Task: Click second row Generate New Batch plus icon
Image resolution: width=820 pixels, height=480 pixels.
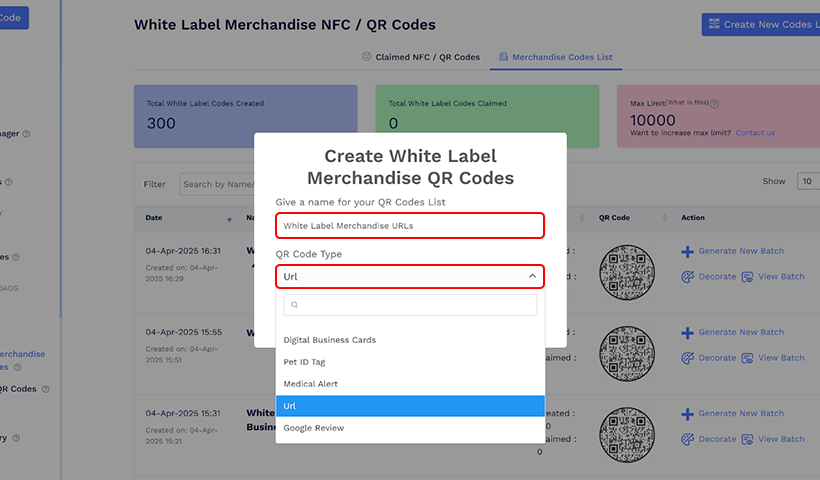Action: click(x=688, y=332)
